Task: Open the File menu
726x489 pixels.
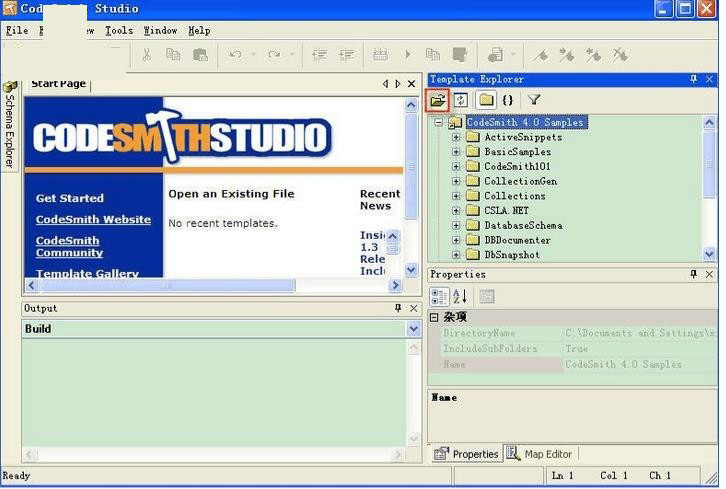Action: [17, 31]
